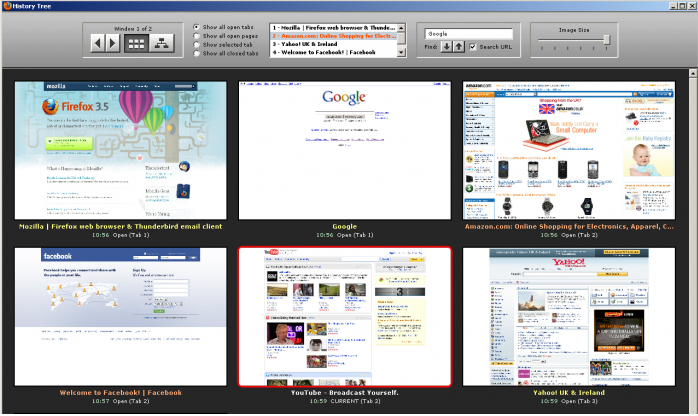Minimize the History Tree window
The width and height of the screenshot is (698, 416).
tap(674, 6)
